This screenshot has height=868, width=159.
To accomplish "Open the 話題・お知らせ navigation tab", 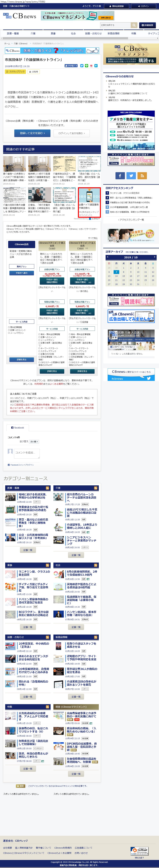I will tap(93, 34).
